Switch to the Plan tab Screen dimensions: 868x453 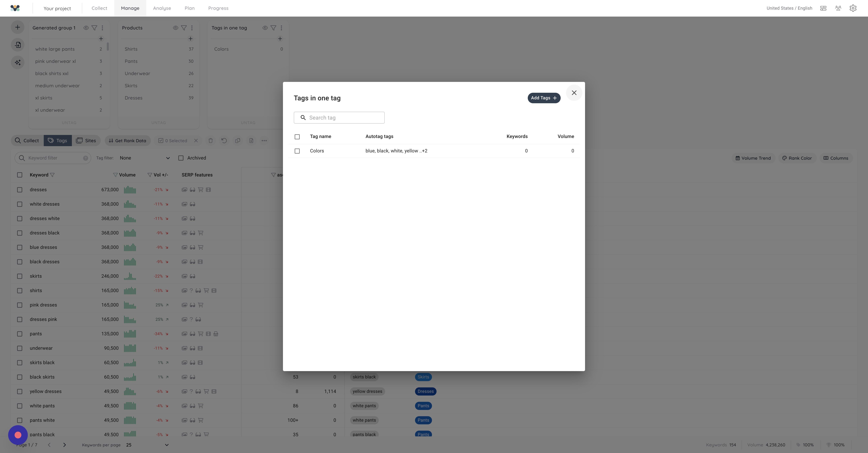(189, 8)
